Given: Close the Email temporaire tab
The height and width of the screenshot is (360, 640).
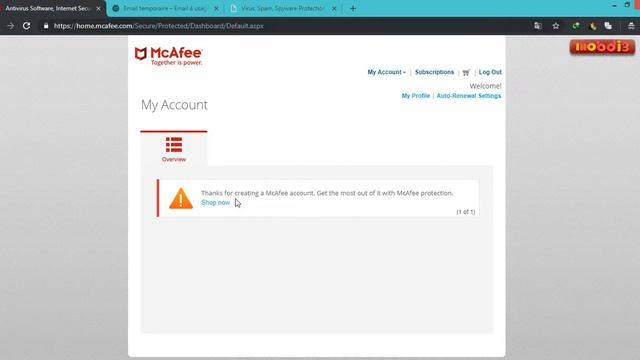Looking at the screenshot, I should [x=216, y=9].
